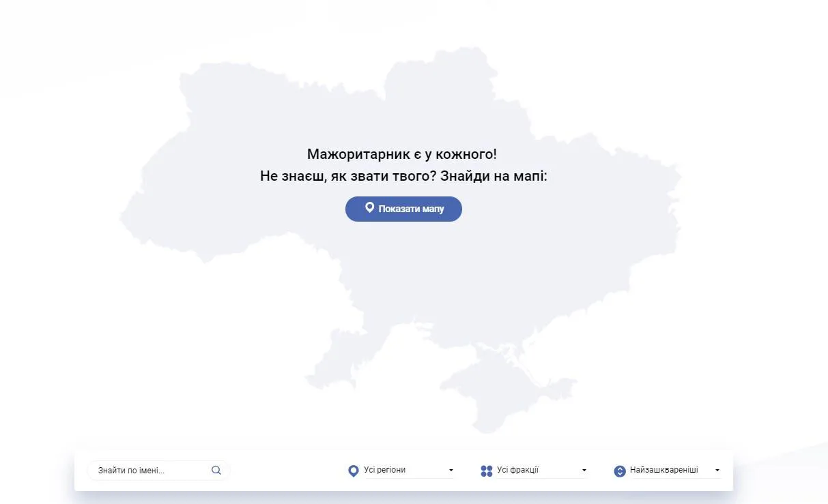Click the caret arrow of factions selector

[584, 471]
